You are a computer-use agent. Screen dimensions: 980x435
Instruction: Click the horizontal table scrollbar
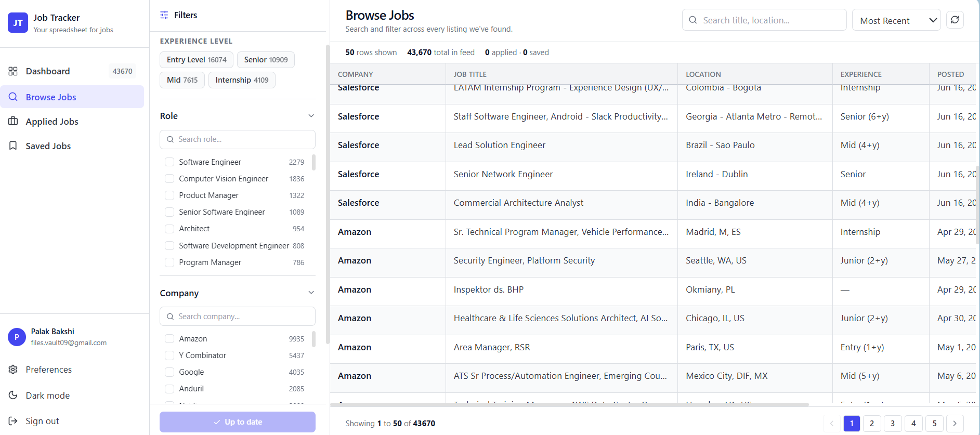[569, 404]
